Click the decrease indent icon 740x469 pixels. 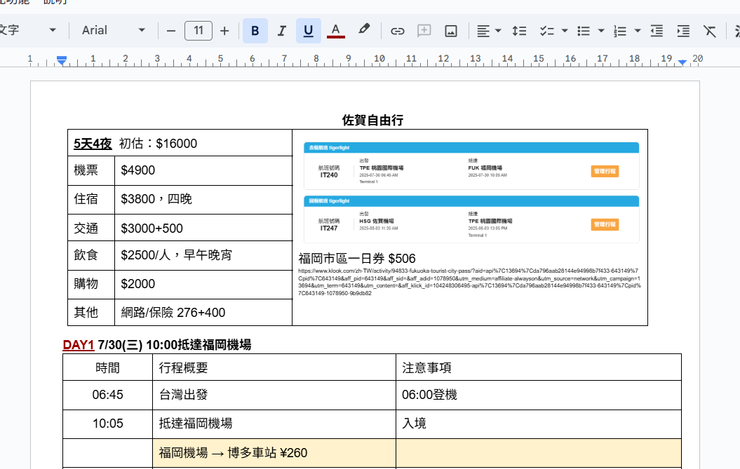[656, 31]
